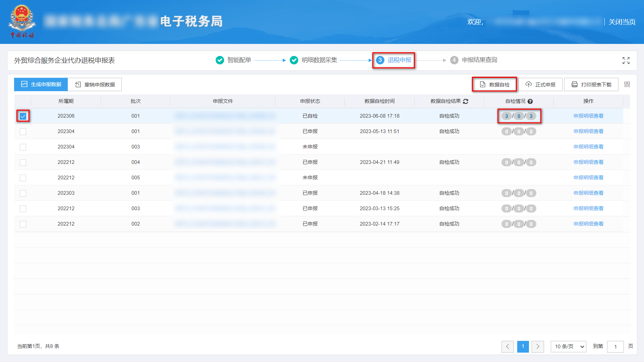The image size is (644, 362).
Task: Run 数据自检 on selected row
Action: [x=494, y=84]
